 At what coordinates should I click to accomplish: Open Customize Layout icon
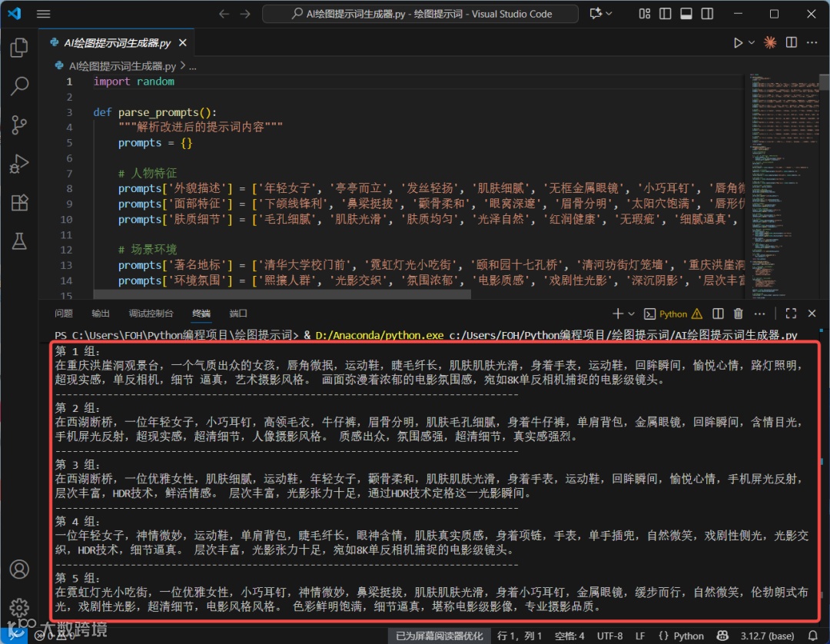coord(644,14)
